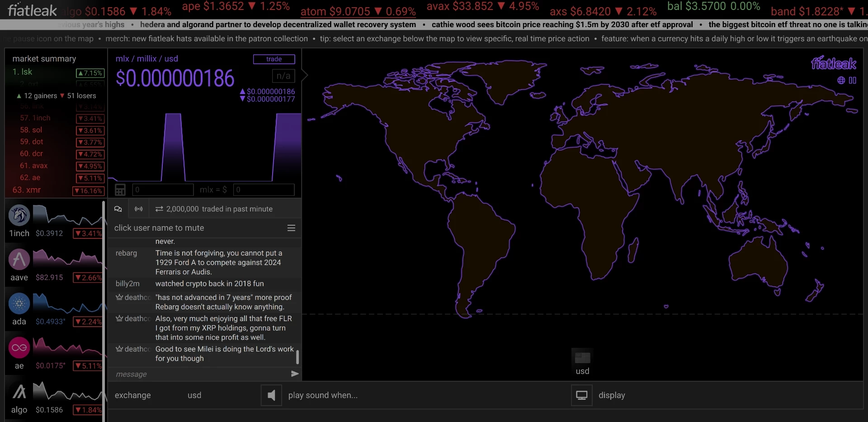
Task: Open the calculator icon below chart
Action: (120, 190)
